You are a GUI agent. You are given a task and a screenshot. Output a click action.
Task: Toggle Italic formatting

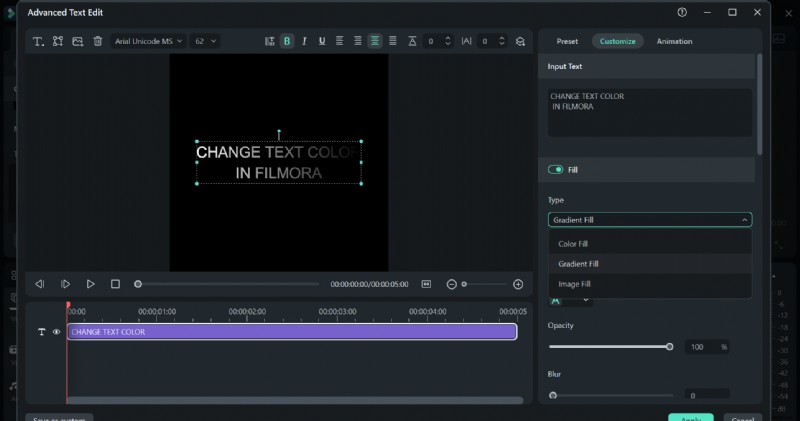click(x=304, y=41)
